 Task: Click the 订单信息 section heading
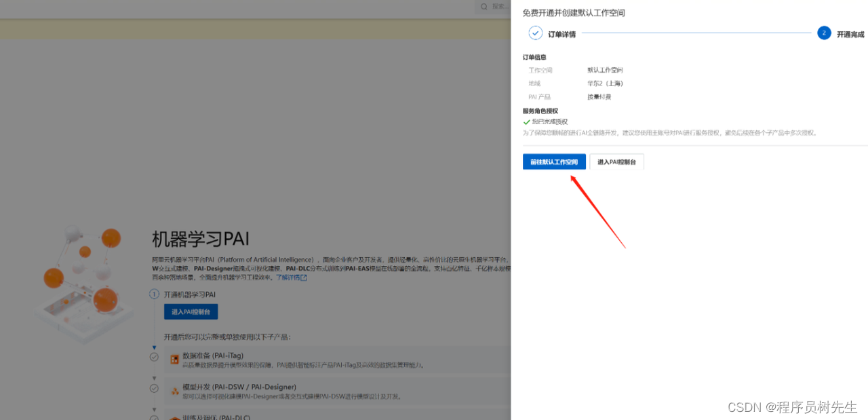click(x=534, y=57)
